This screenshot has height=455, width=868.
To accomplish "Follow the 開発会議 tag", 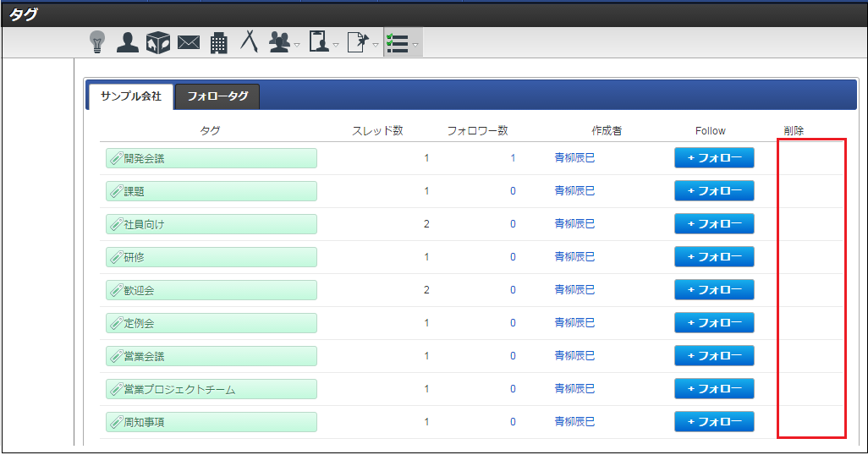I will (x=713, y=158).
